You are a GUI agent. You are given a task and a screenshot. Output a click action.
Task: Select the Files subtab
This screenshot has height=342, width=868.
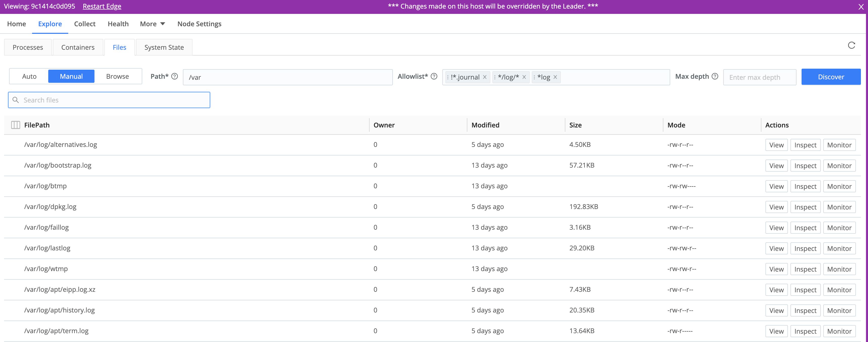[x=119, y=47]
